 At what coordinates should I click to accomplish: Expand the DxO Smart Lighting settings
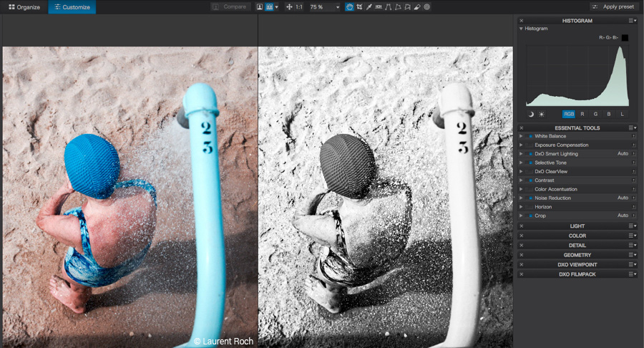click(x=521, y=154)
